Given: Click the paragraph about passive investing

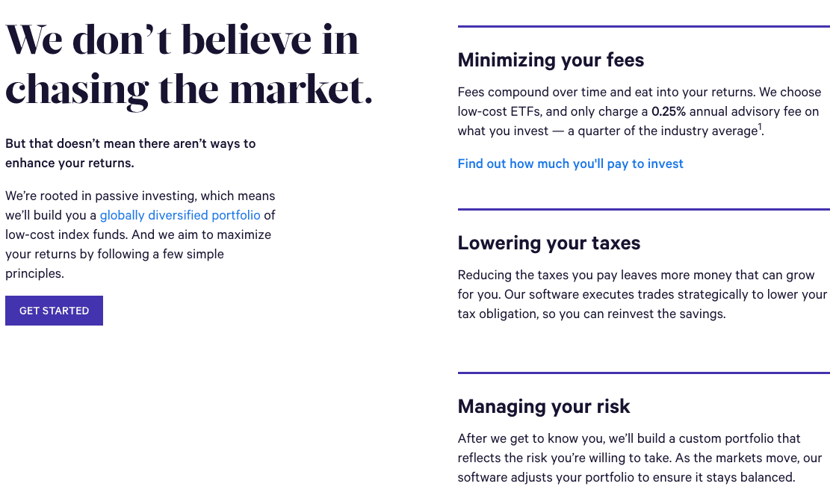Looking at the screenshot, I should click(x=140, y=234).
